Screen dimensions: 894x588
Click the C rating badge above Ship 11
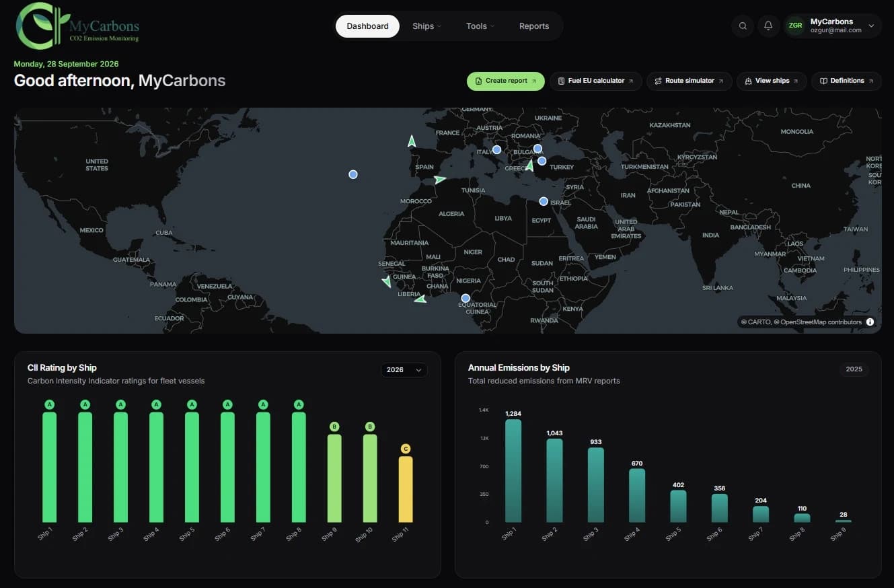405,449
